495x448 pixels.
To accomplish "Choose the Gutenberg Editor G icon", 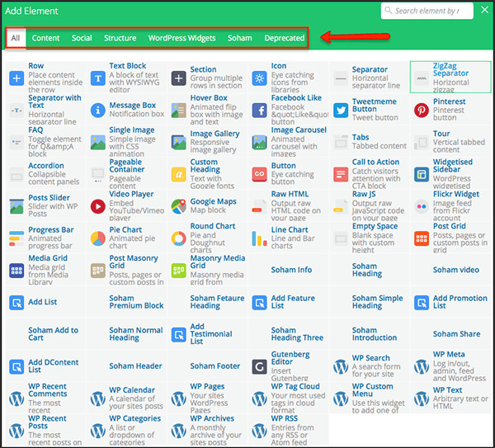I will pos(260,366).
